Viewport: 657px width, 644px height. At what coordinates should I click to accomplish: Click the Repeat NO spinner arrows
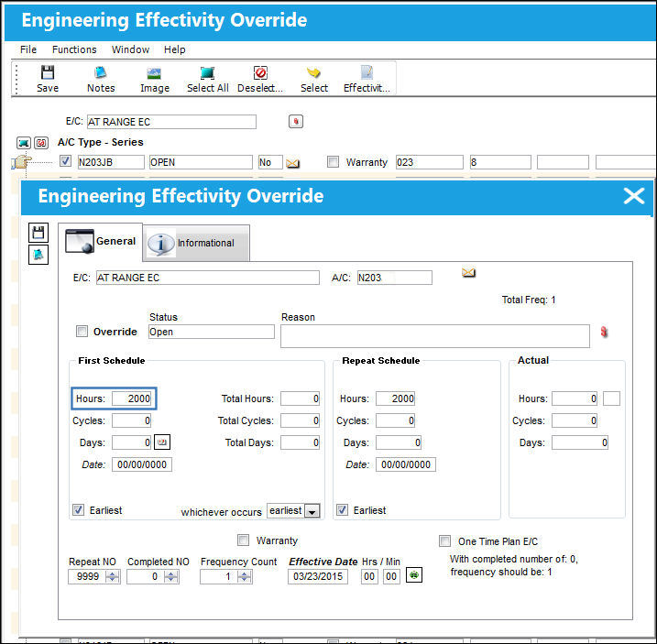click(113, 576)
